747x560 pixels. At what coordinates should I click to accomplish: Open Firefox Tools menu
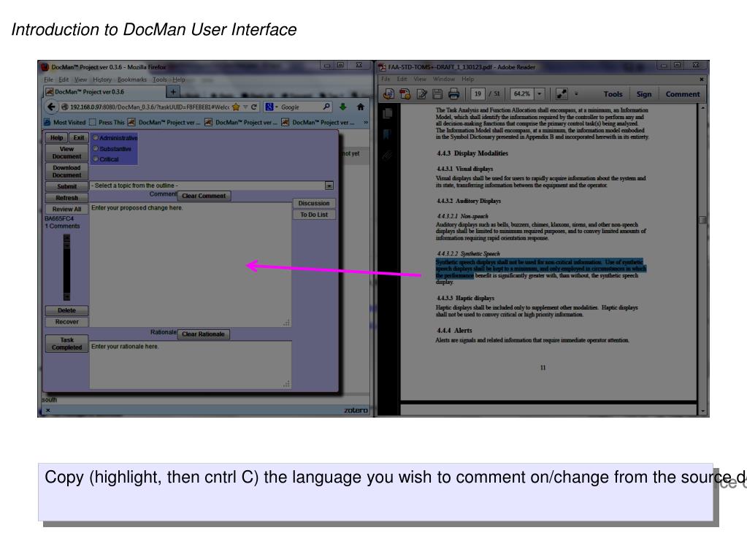(160, 80)
